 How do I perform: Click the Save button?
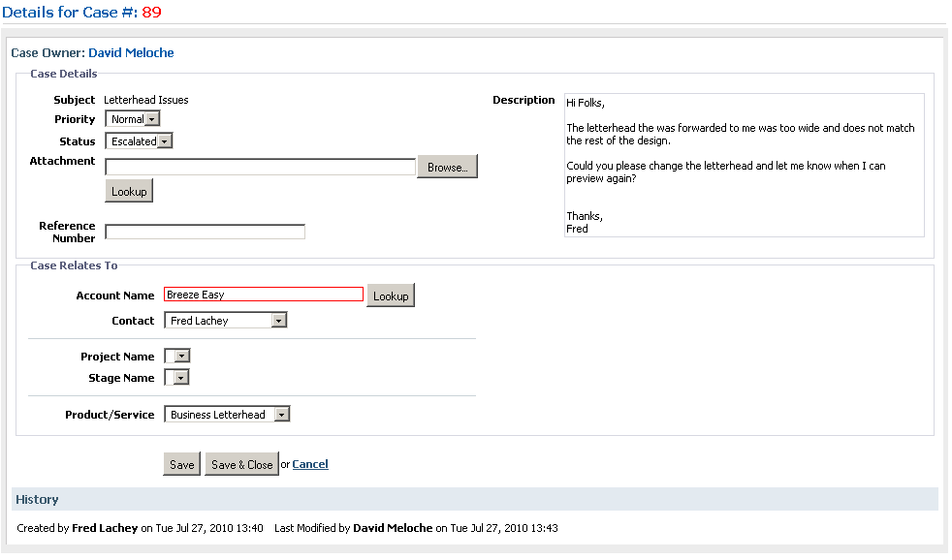click(x=181, y=464)
